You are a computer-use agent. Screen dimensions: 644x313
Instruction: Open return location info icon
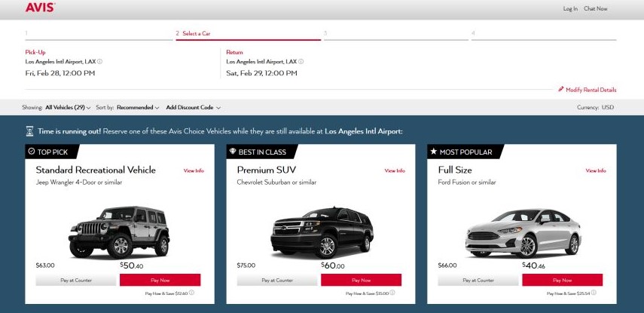click(x=301, y=62)
